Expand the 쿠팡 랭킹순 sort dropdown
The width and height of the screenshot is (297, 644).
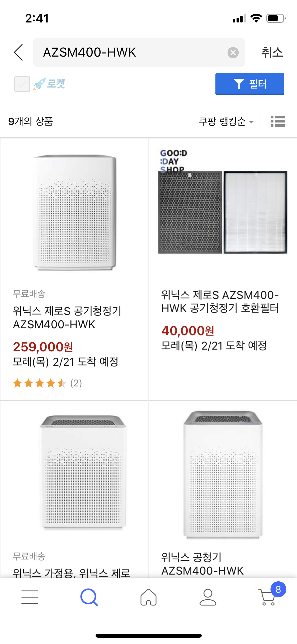point(226,122)
